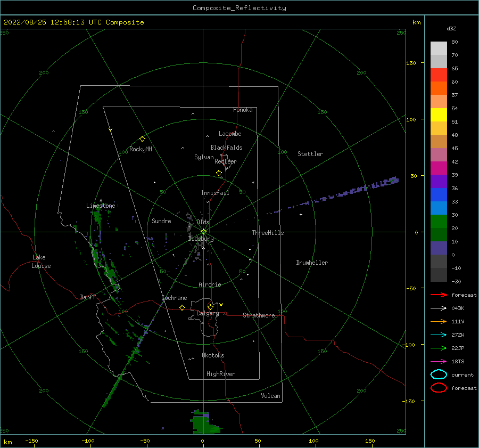Click the Didsbury town label
Viewport: 479px width, 448px height.
[x=201, y=239]
